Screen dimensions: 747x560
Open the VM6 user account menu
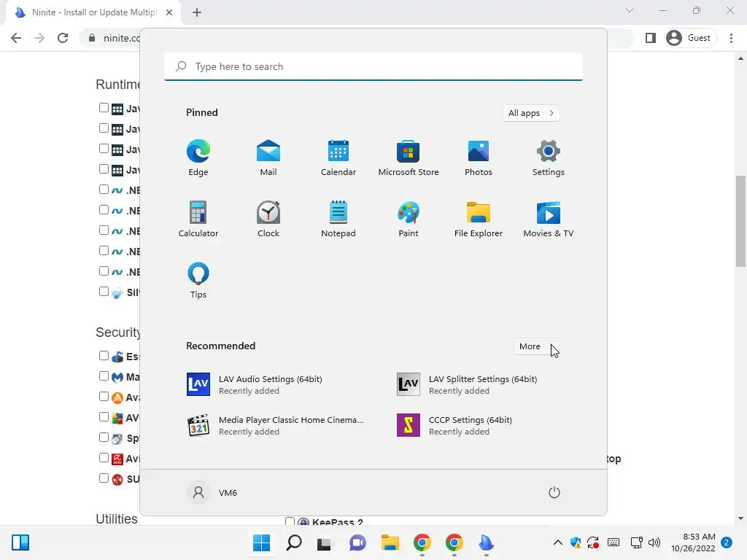212,492
